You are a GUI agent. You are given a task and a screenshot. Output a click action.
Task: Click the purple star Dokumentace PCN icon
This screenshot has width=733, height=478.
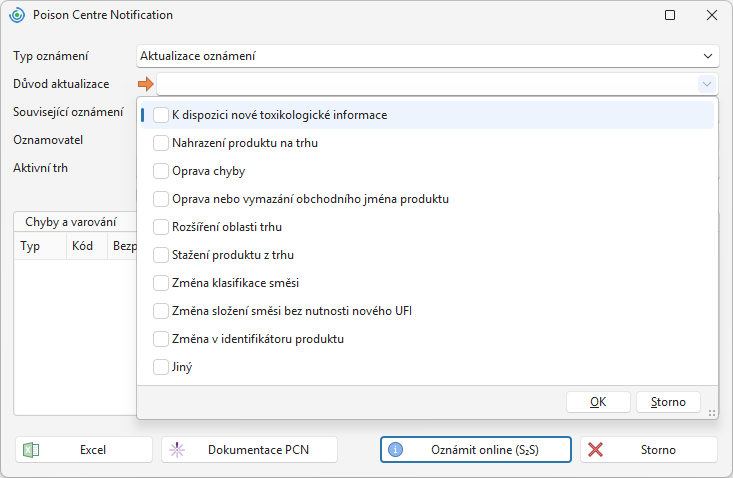coord(177,450)
